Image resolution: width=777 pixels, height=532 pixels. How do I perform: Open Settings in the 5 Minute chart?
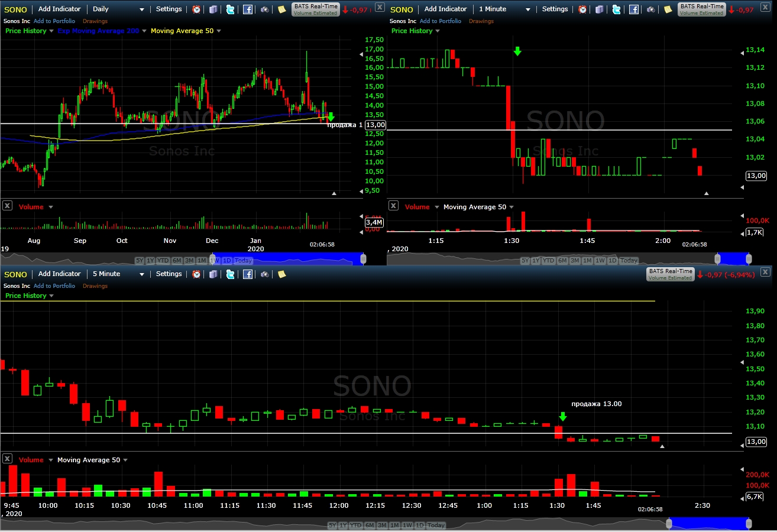pyautogui.click(x=169, y=274)
